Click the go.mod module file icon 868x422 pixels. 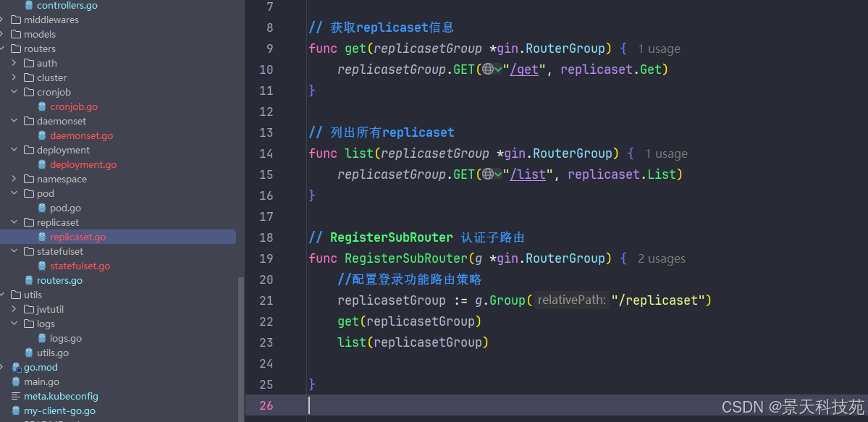pos(16,367)
